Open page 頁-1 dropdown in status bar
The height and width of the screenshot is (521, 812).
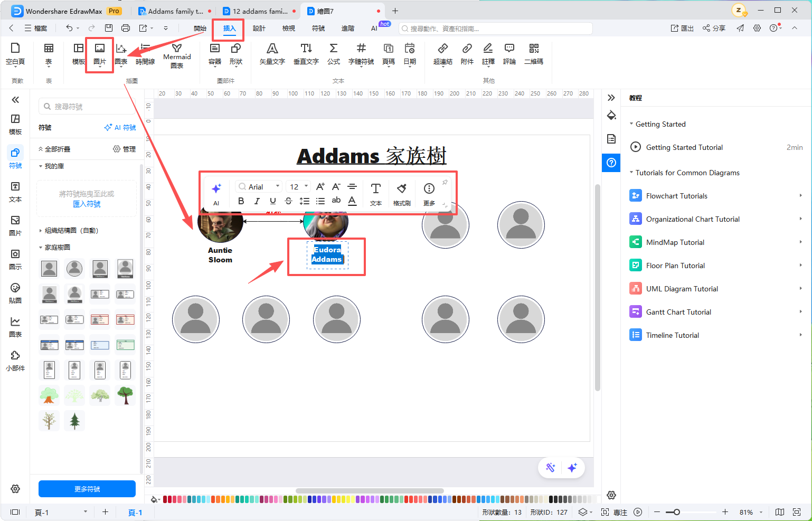coord(85,512)
